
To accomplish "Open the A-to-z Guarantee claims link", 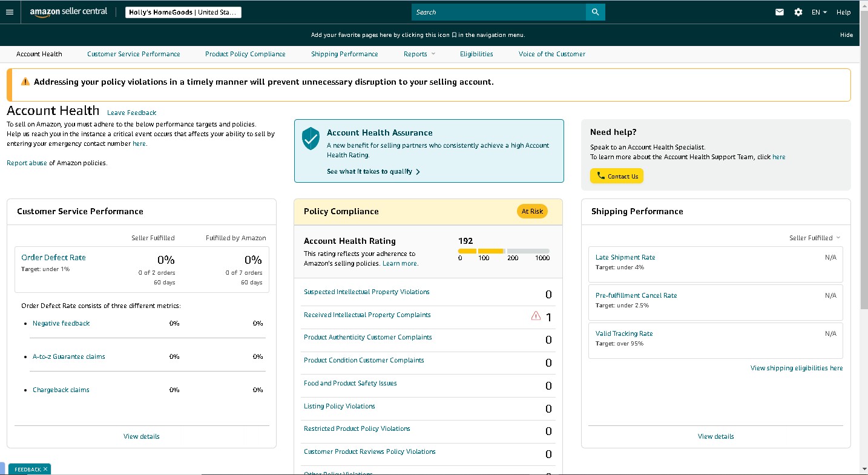I will (69, 356).
